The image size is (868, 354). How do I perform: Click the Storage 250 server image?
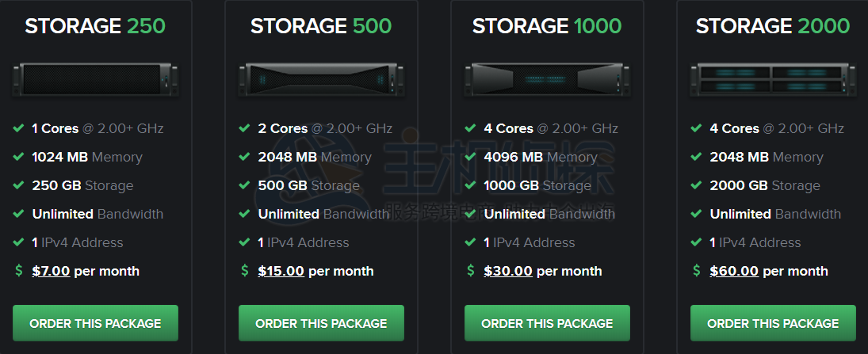tap(95, 78)
